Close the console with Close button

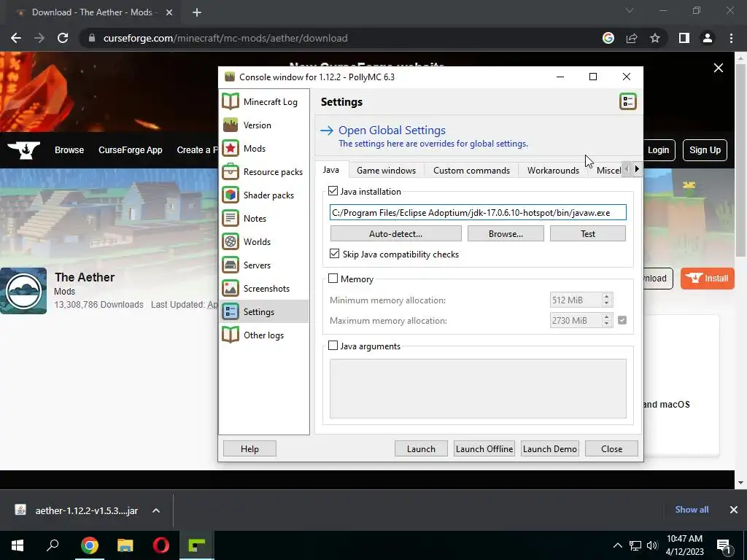tap(611, 448)
